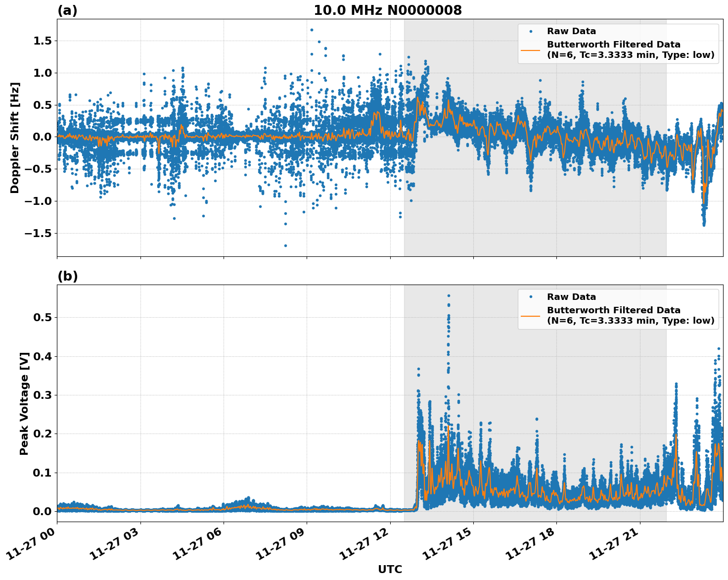Image resolution: width=728 pixels, height=580 pixels.
Task: Click the blue dot marker in panel (b) legend
Action: 531,297
